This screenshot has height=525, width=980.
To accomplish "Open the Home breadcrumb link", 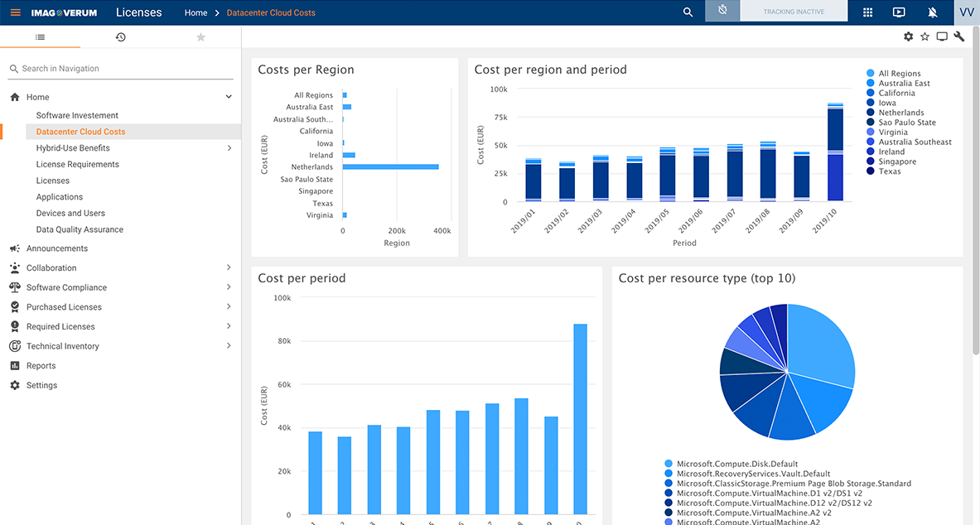I will point(196,12).
